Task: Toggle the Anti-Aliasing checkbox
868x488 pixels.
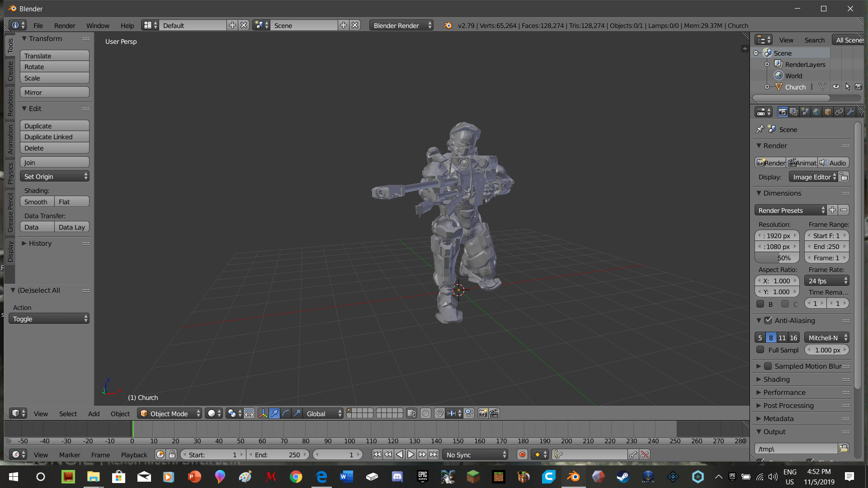Action: (x=768, y=320)
